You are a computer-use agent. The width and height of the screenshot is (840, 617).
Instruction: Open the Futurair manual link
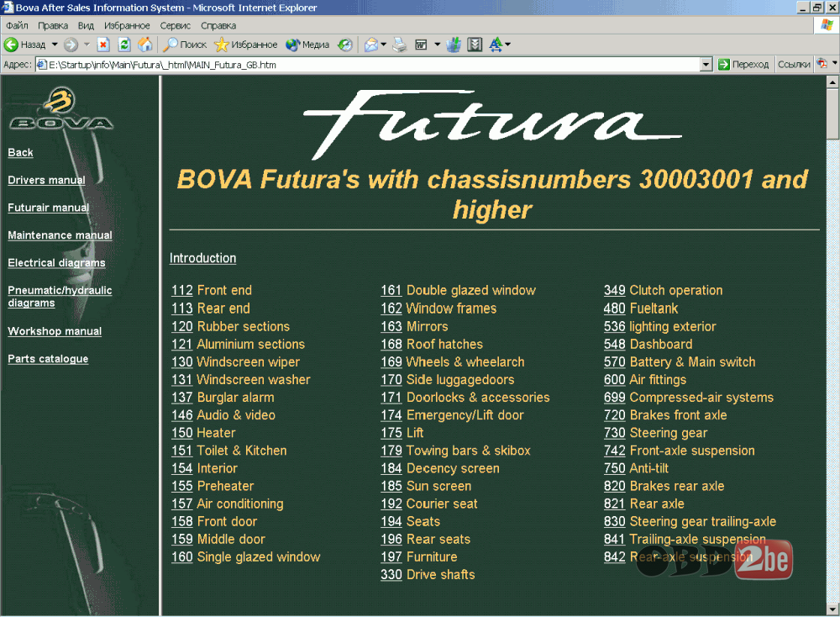pyautogui.click(x=48, y=208)
